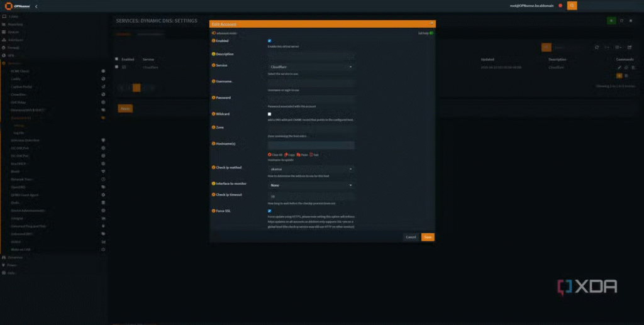The image size is (644, 325).
Task: Click the Save button
Action: coord(428,237)
